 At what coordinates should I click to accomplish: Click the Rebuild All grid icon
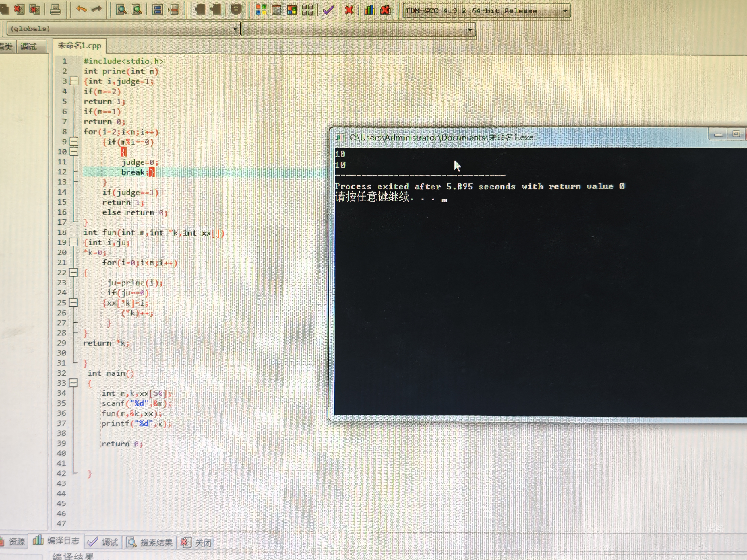(x=307, y=10)
